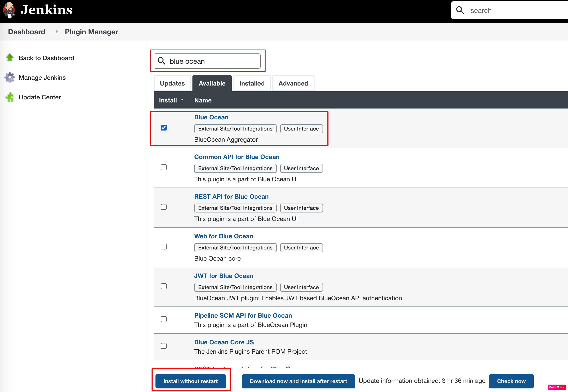Viewport: 568px width, 392px height.
Task: Click the BlueOcean Aggregator description text
Action: coord(226,139)
